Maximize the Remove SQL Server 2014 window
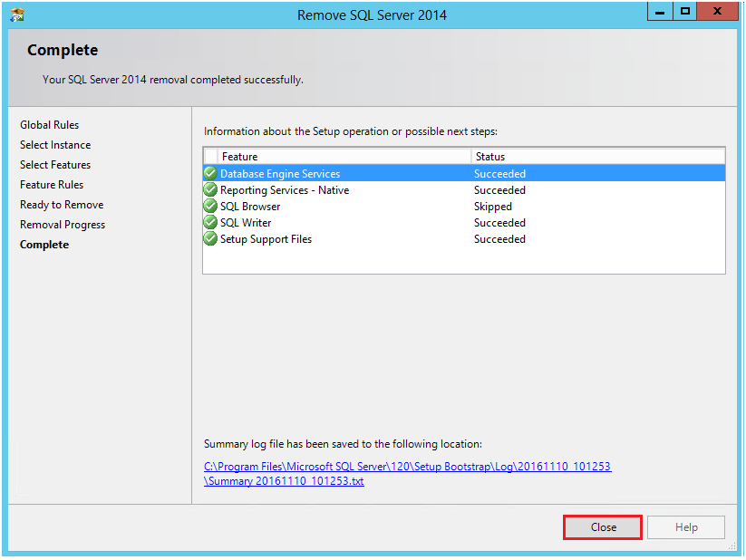The width and height of the screenshot is (746, 560). pyautogui.click(x=685, y=12)
